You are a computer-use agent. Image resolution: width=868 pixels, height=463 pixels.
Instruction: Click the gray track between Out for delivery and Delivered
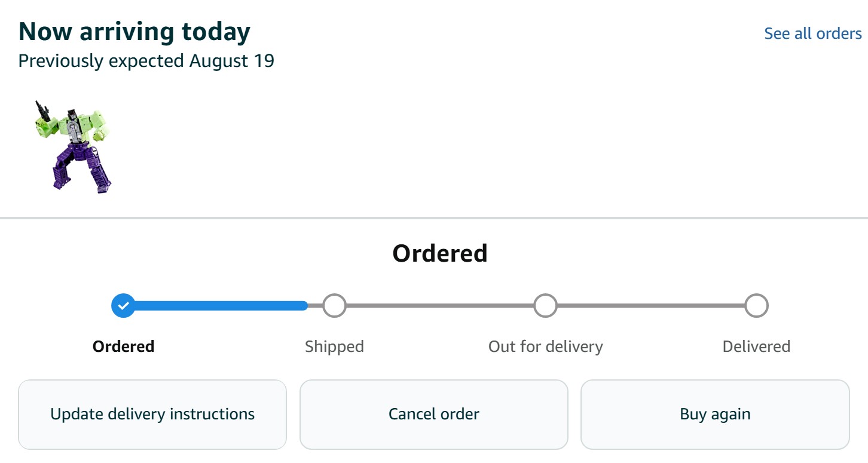[650, 306]
